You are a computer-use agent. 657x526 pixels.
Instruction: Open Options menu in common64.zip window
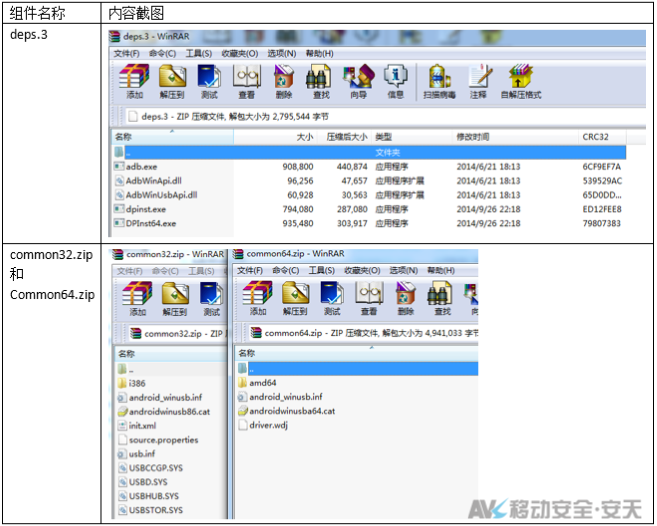coord(404,271)
